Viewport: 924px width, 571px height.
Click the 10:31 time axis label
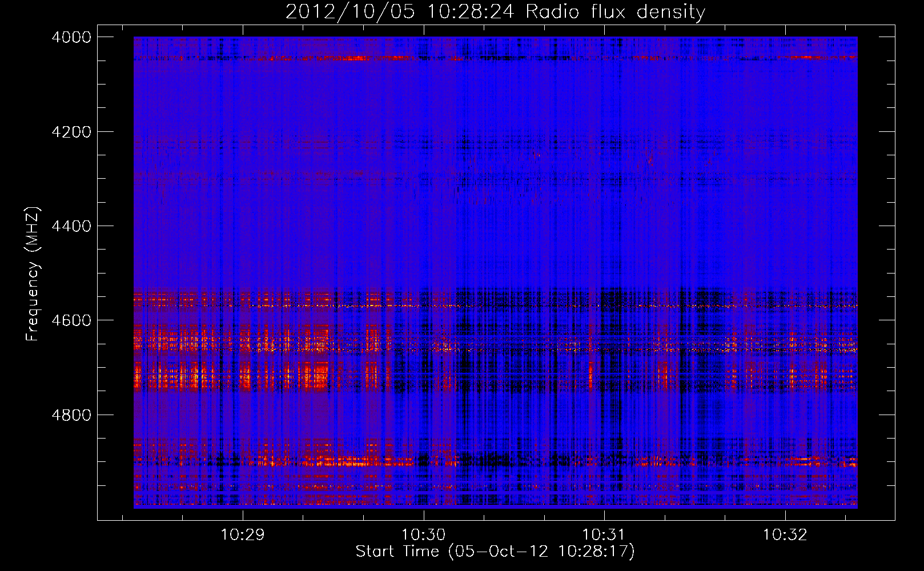[x=604, y=534]
